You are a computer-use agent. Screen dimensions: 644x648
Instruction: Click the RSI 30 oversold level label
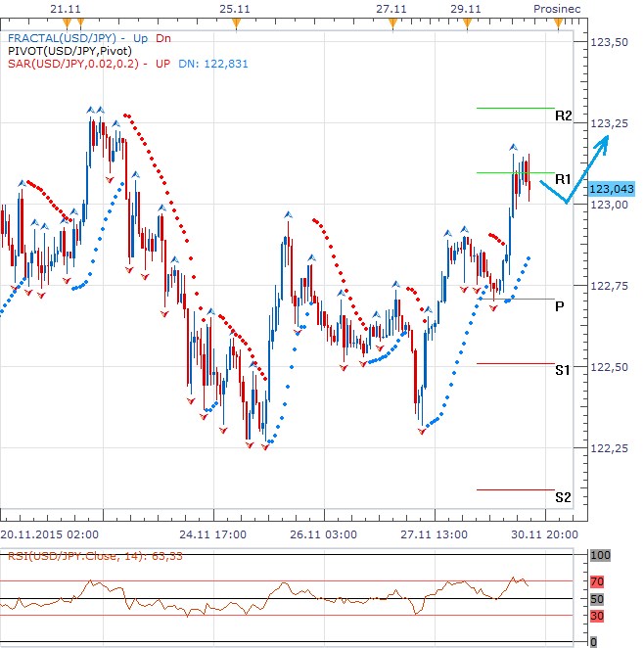(599, 616)
